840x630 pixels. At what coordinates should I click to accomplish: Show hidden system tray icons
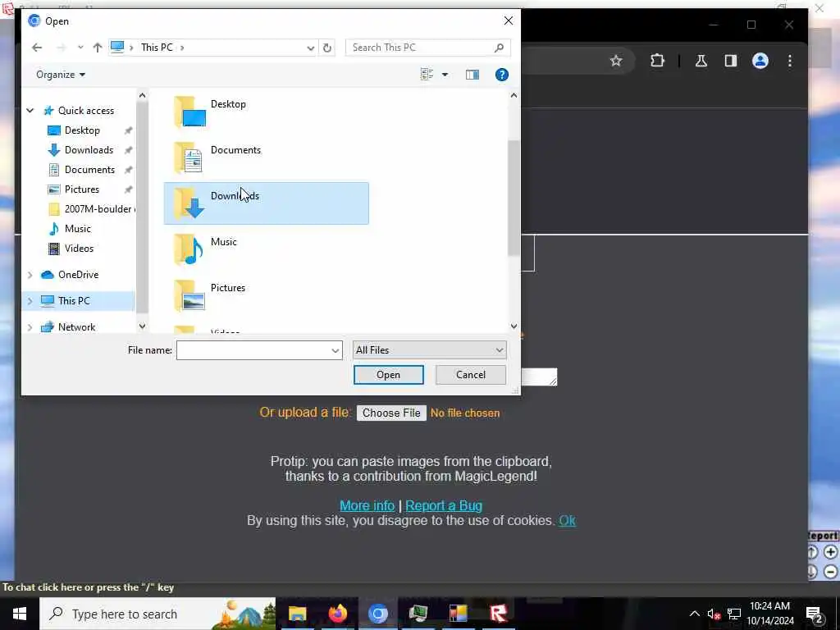(x=694, y=614)
